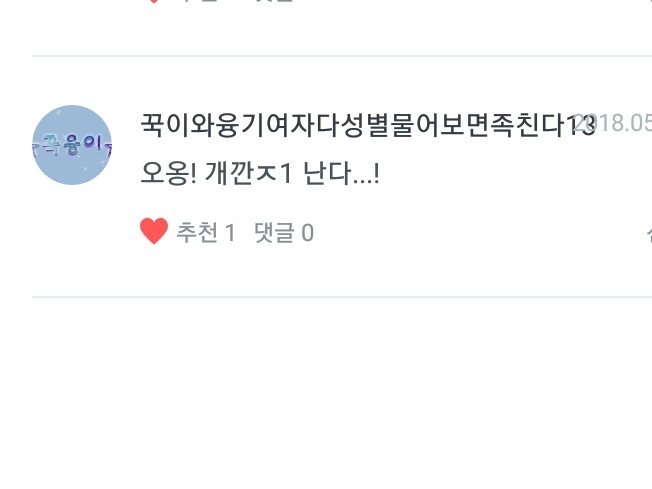
Task: Click the 추천 1 recommend label
Action: [x=206, y=232]
